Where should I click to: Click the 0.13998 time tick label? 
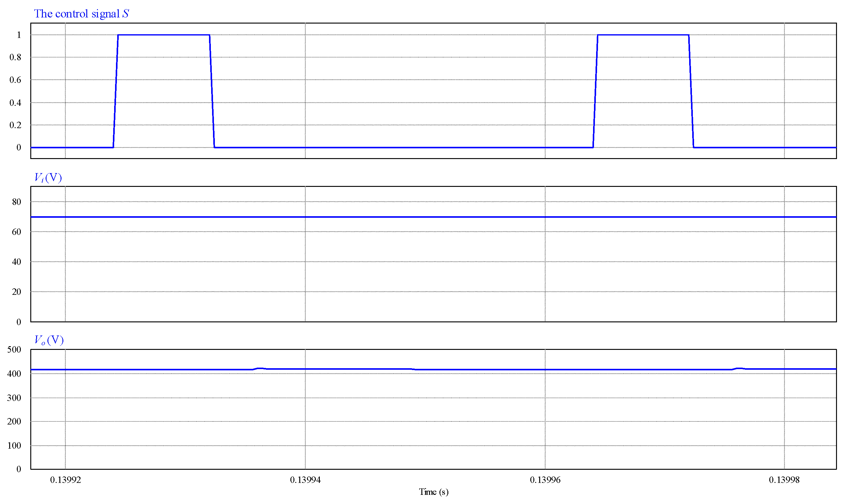pos(784,480)
